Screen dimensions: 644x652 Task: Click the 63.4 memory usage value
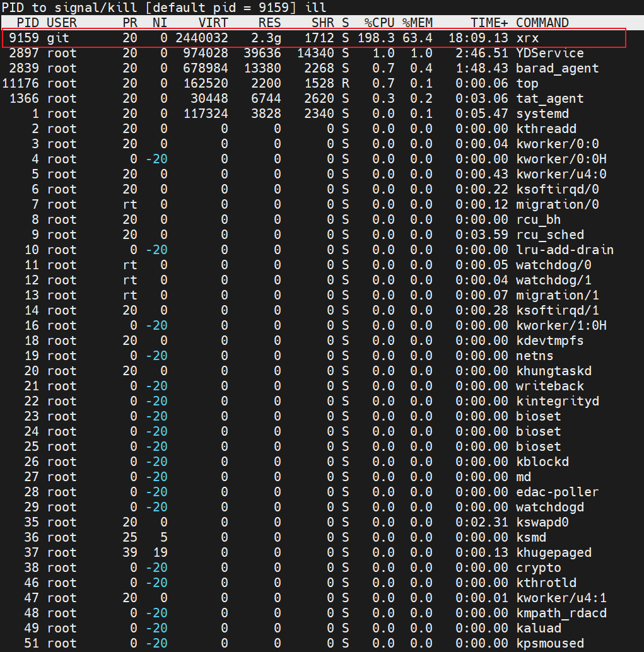tap(418, 38)
